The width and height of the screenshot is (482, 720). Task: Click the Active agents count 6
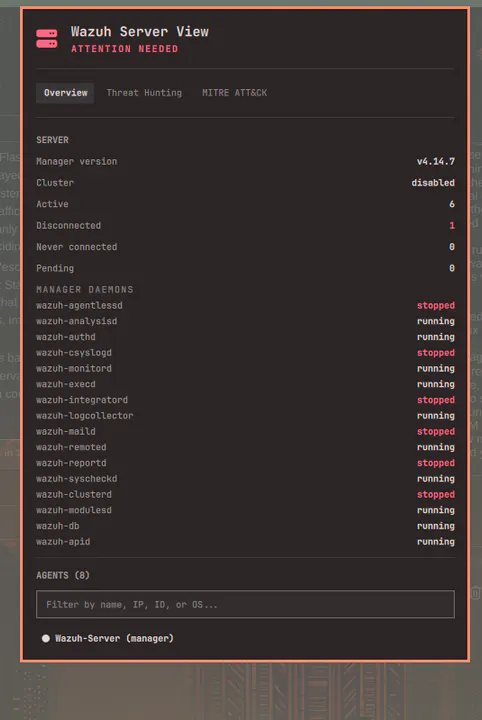pyautogui.click(x=452, y=204)
